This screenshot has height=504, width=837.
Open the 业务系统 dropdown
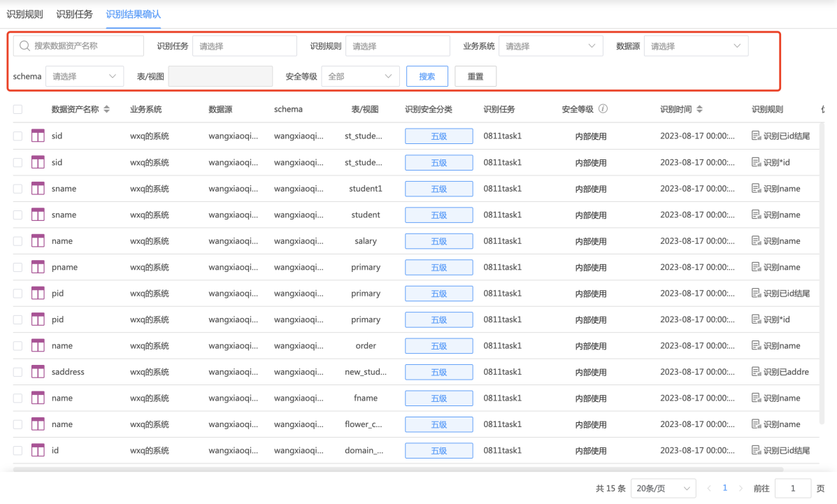click(x=550, y=46)
